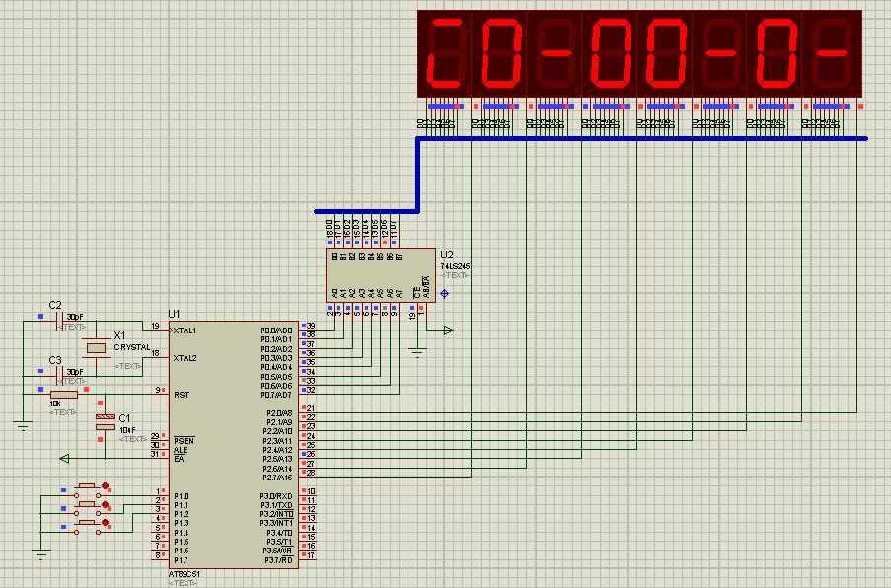Viewport: 891px width, 588px height.
Task: Click the P3.0/RXD pin on U1
Action: point(276,495)
